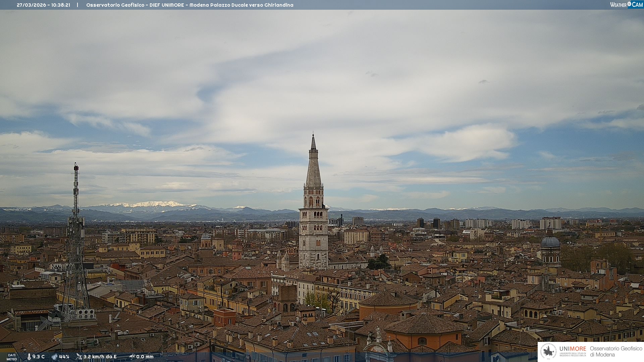Click the Ghirlandina tower spire tip
Viewport: 644px width, 362px height.
pyautogui.click(x=313, y=135)
